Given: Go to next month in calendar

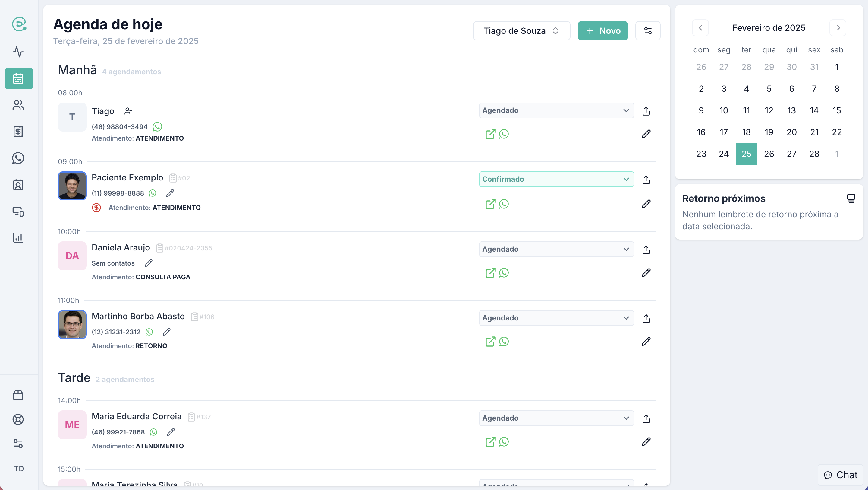Looking at the screenshot, I should pyautogui.click(x=838, y=28).
